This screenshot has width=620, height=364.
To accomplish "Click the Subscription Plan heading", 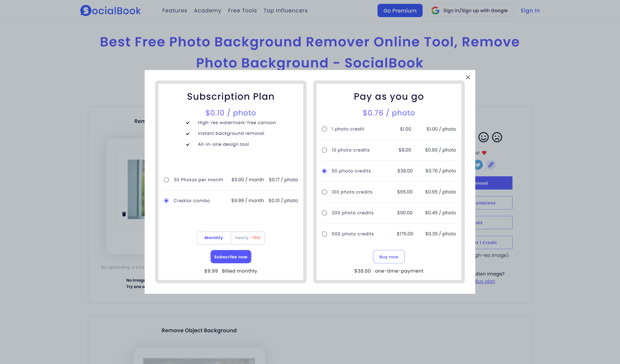I will (231, 97).
